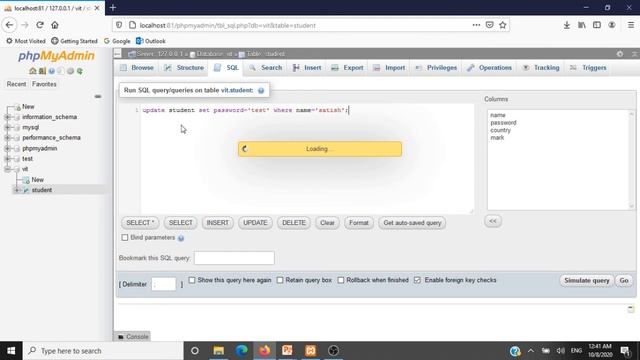The height and width of the screenshot is (360, 640).
Task: Click INSERT query template button
Action: point(218,223)
